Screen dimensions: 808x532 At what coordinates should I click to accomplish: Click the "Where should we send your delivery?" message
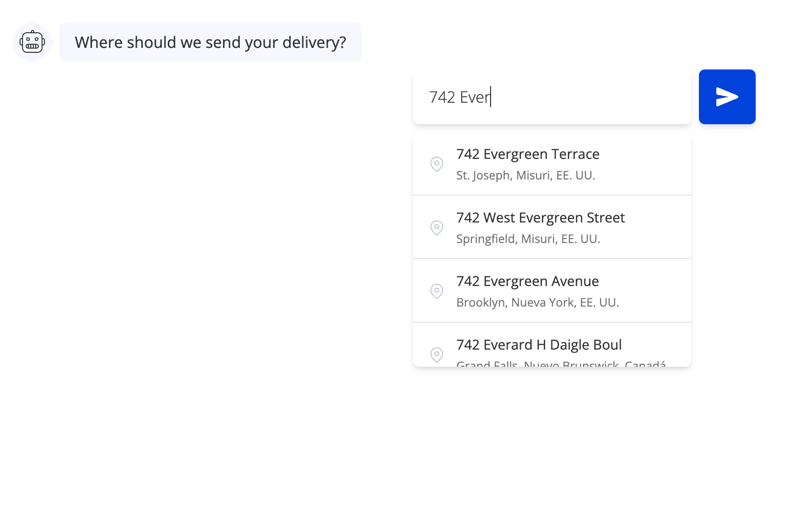click(x=210, y=43)
